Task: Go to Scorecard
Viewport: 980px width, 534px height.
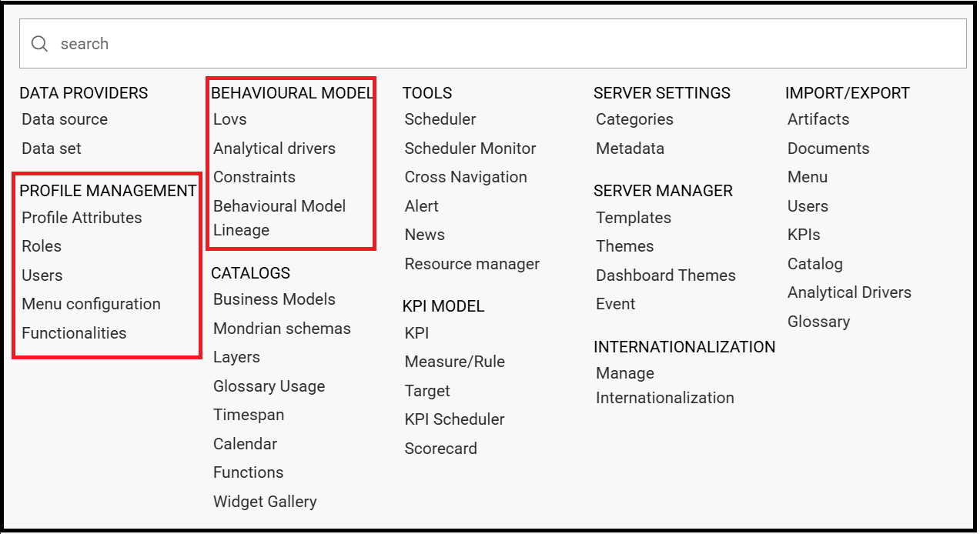Action: pos(441,449)
